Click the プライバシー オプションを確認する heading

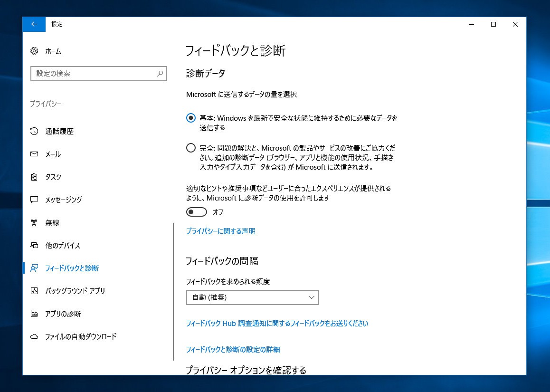[246, 370]
